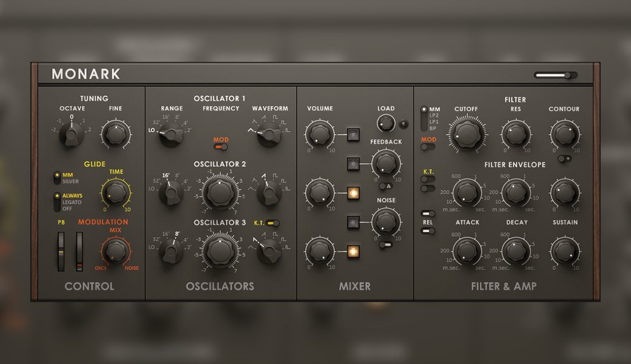Click the Oscillator 1 Range knob

point(171,133)
